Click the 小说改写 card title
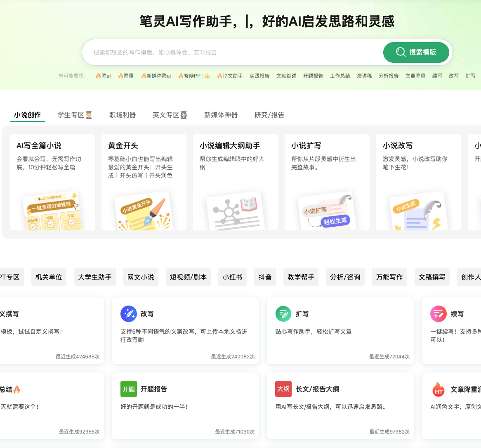Screen dimensions: 481x448 coord(398,145)
